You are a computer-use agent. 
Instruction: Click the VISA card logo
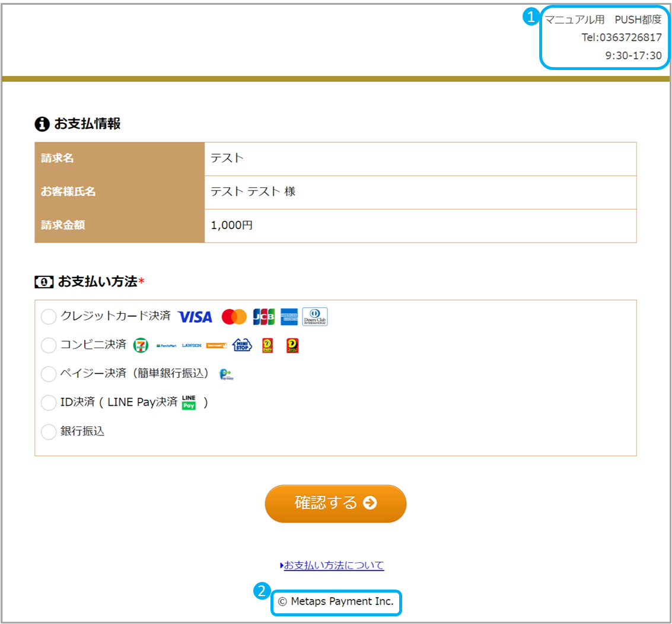tap(195, 317)
